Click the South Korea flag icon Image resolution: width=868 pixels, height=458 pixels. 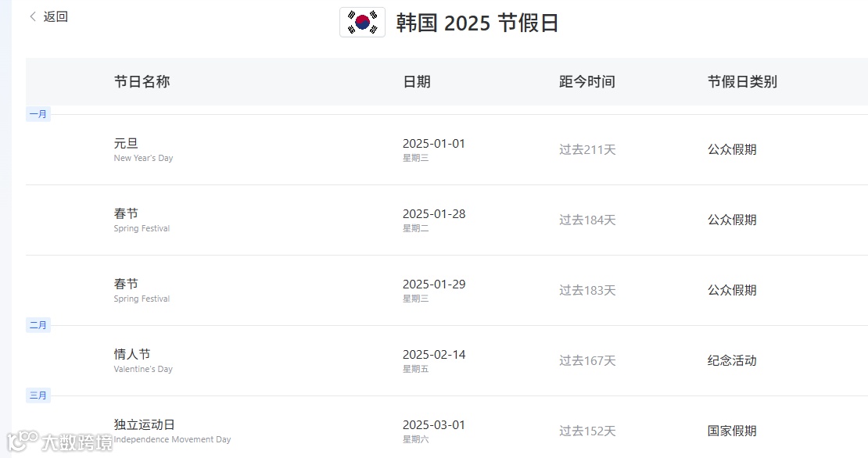pos(363,22)
